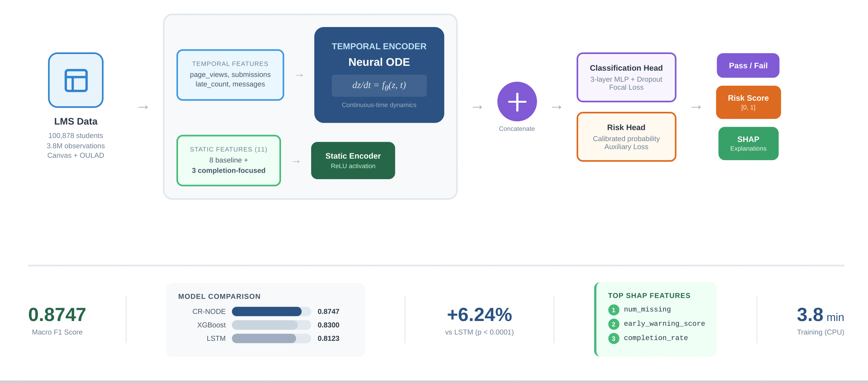The image size is (868, 383).
Task: Select the number 1 badge beside num_missing
Action: pyautogui.click(x=613, y=310)
